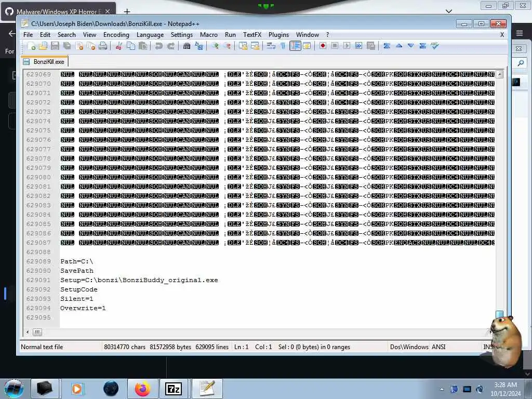Click the Open file toolbar icon

coord(43,46)
